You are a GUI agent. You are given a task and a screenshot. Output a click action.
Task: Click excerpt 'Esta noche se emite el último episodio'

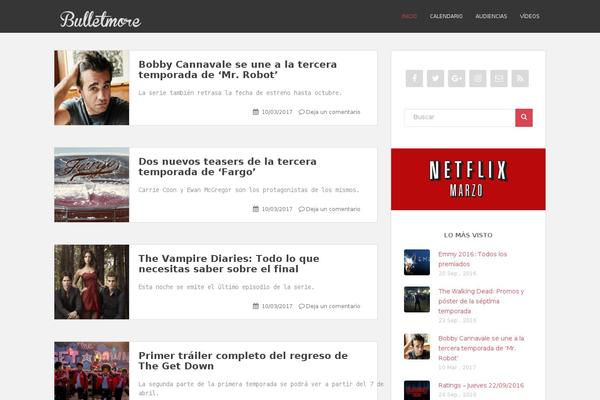pyautogui.click(x=226, y=287)
